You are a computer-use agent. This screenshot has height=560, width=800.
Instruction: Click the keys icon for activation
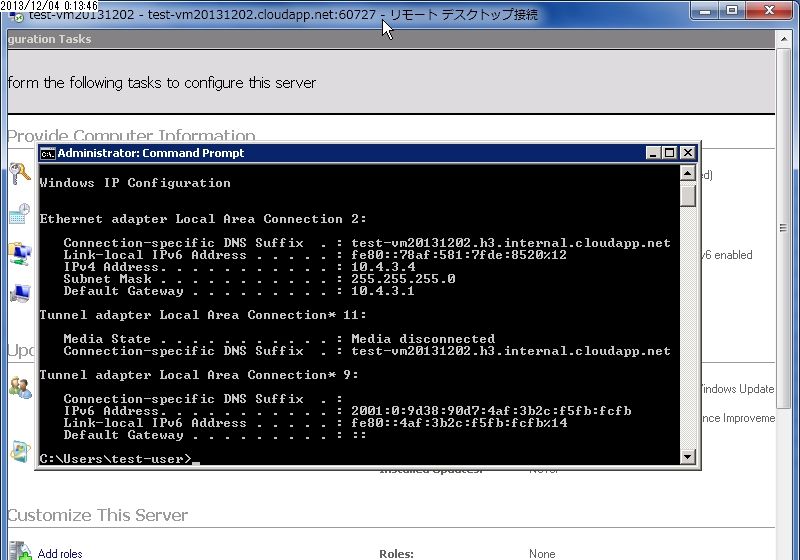pos(20,173)
